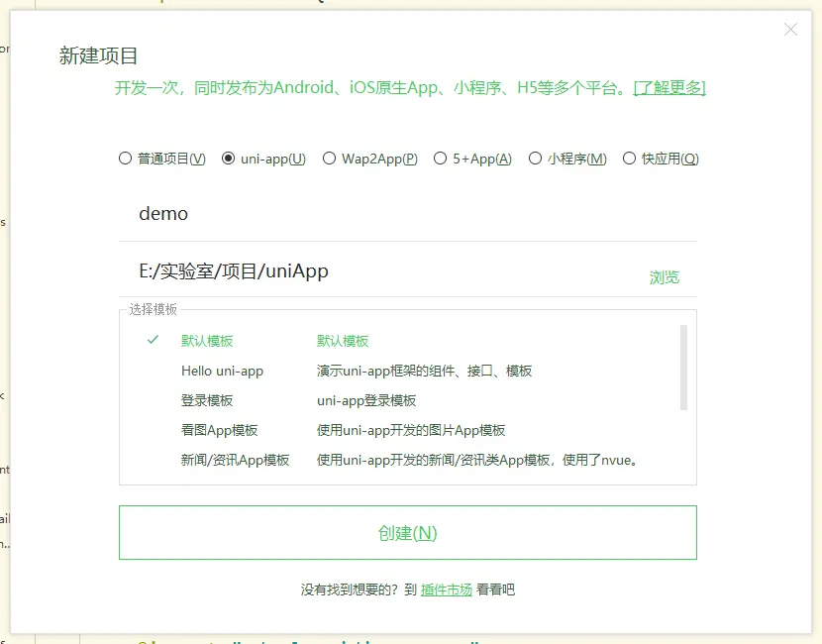Click the project name field containing demo

coord(408,214)
